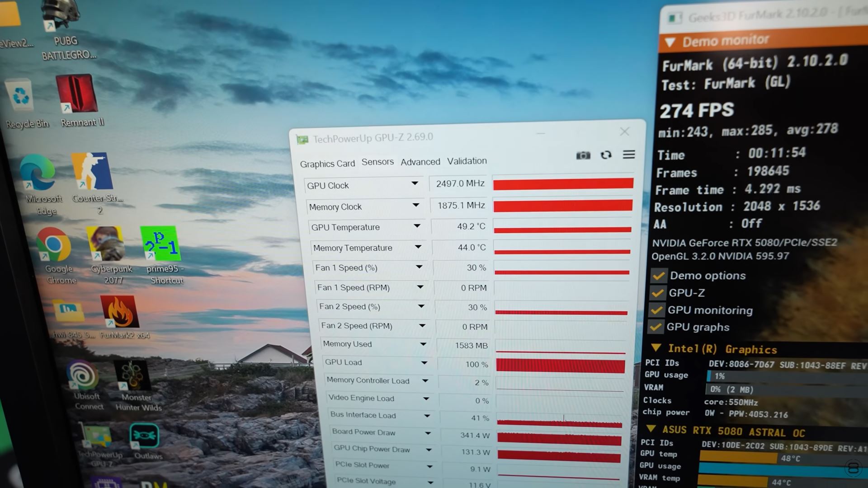868x488 pixels.
Task: Switch to the Graphics Card tab
Action: [327, 164]
